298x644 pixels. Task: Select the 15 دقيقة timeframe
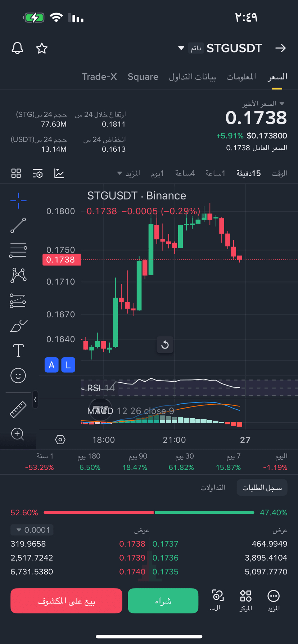(248, 174)
